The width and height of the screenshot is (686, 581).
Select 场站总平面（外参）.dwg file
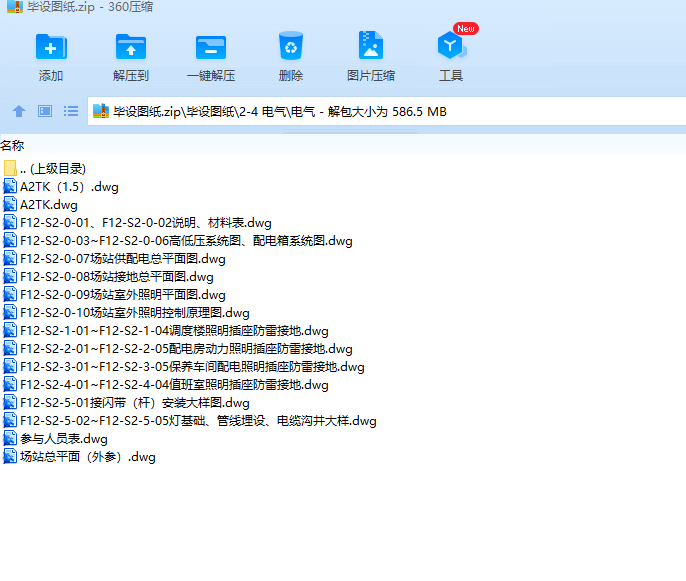pos(88,457)
